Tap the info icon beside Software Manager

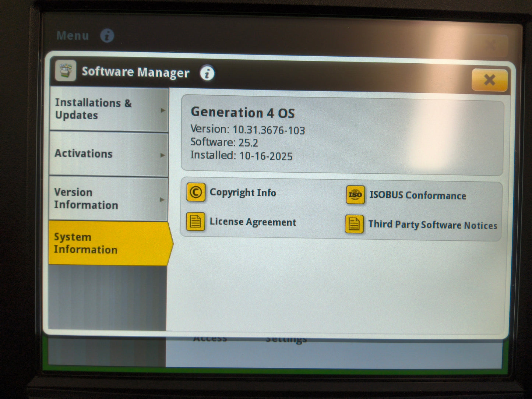point(207,74)
